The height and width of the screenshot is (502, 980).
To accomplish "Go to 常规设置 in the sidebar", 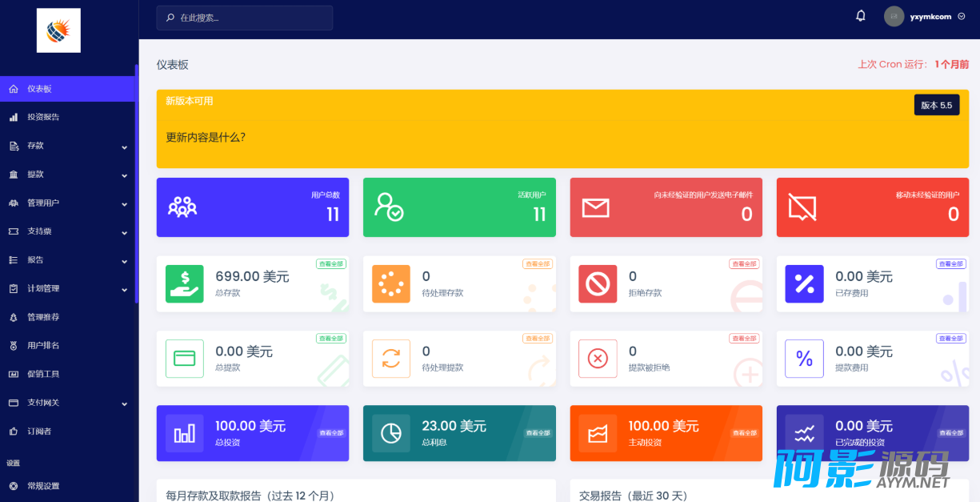I will pyautogui.click(x=43, y=486).
